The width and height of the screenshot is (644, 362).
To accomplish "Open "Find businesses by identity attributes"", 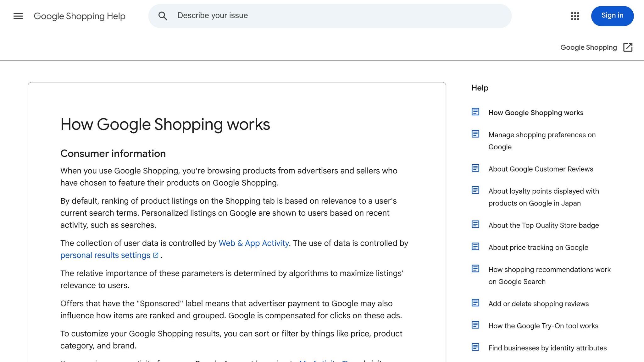I will coord(547,348).
